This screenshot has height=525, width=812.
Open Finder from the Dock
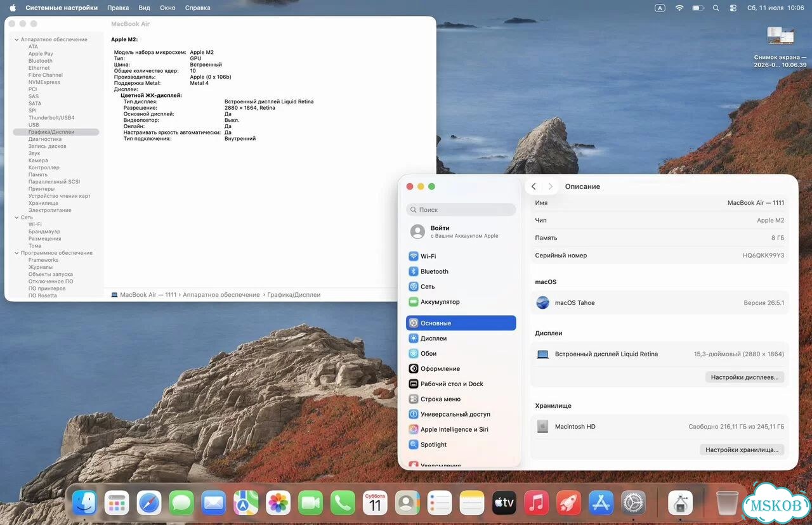(x=84, y=503)
